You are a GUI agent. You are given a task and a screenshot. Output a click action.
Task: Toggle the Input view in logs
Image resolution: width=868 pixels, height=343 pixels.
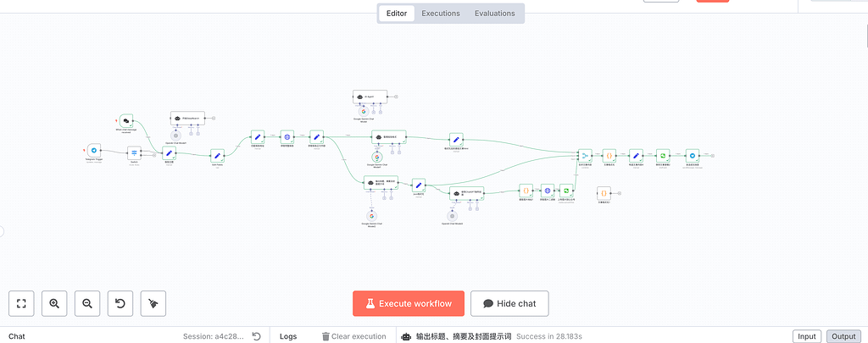click(x=805, y=336)
